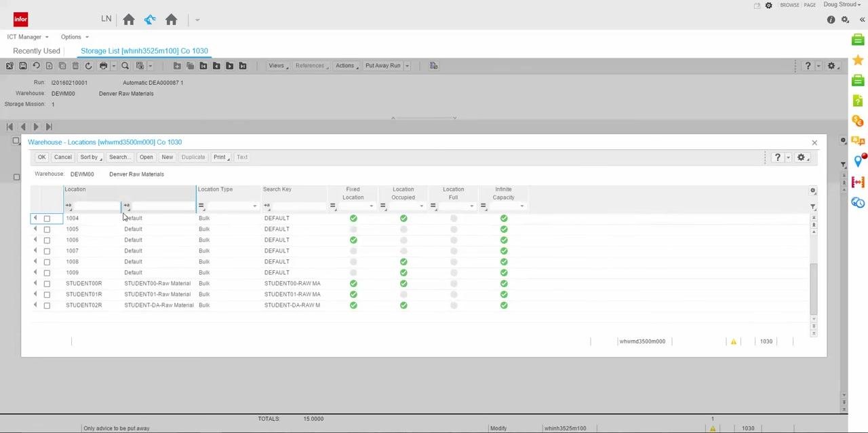Select the STUDENT00-Raw Material description cell
This screenshot has height=433, width=868.
click(157, 284)
